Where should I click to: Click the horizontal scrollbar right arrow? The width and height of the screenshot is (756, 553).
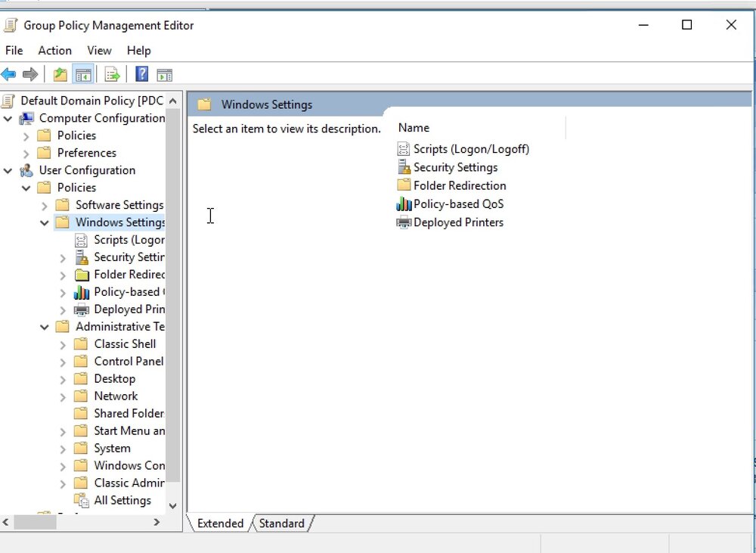pyautogui.click(x=156, y=522)
